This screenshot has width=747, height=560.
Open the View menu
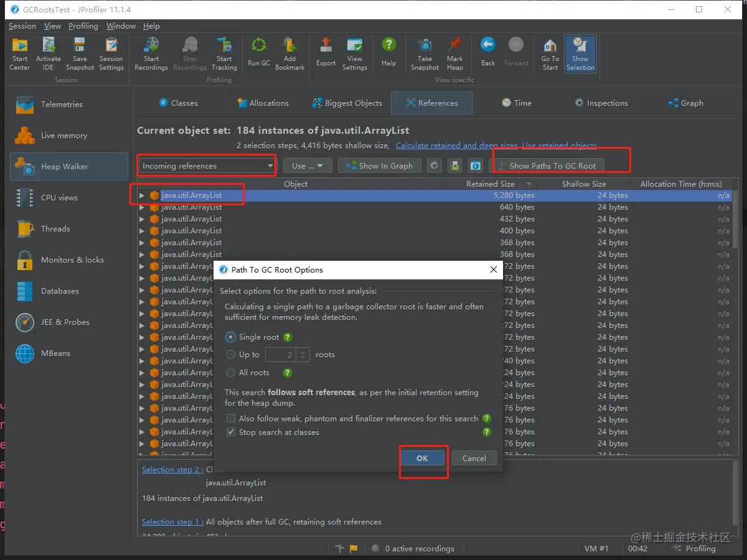[x=53, y=26]
